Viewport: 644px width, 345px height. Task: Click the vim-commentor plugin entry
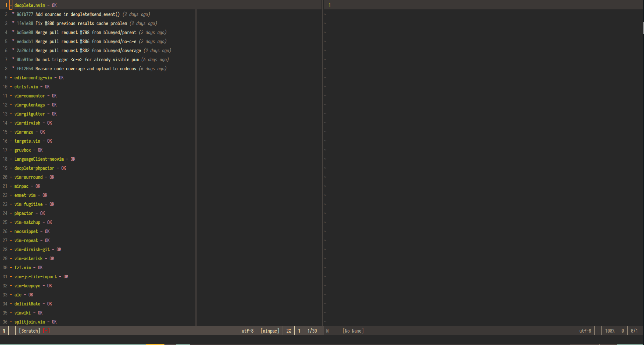click(33, 96)
